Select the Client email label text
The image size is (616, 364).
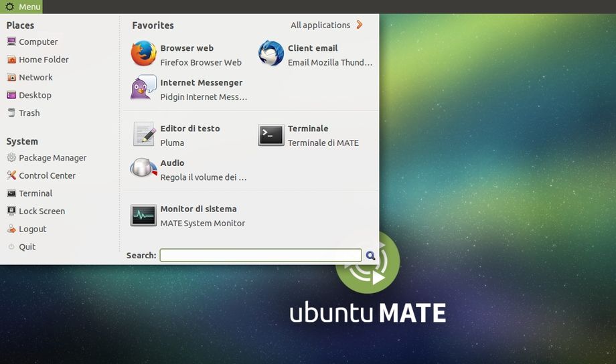[313, 48]
